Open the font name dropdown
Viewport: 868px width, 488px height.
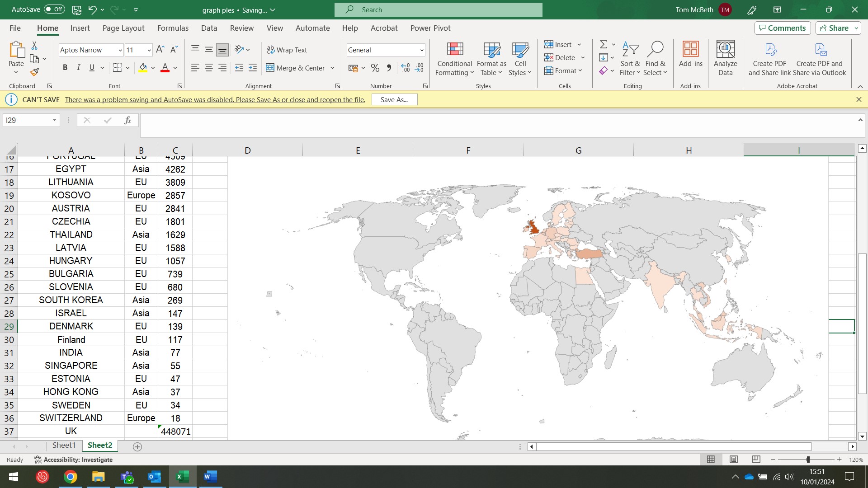(120, 50)
